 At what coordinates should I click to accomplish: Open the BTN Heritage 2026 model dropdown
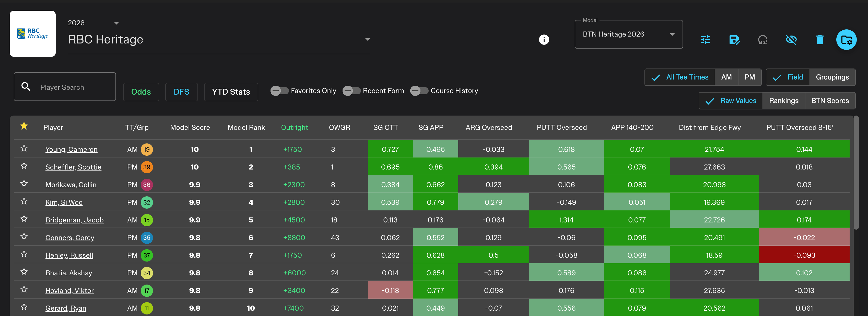tap(628, 34)
